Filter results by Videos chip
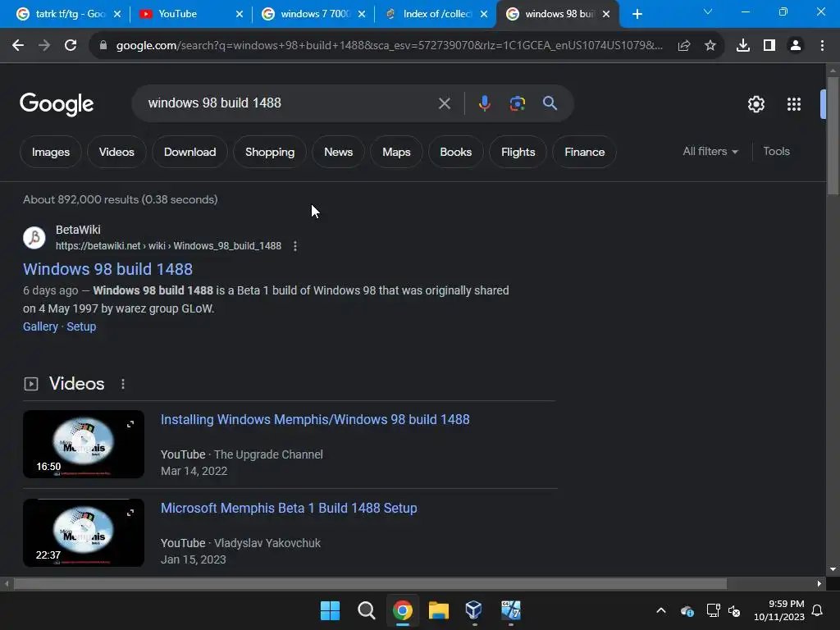 coord(116,152)
